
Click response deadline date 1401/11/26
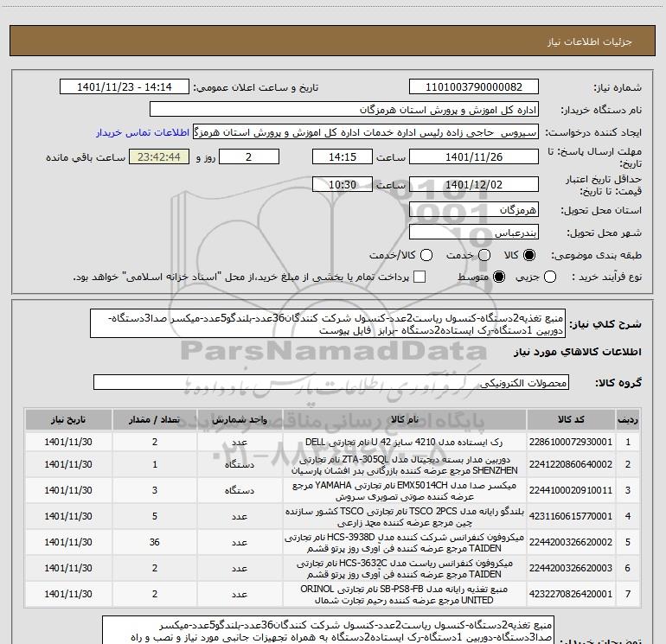click(474, 157)
